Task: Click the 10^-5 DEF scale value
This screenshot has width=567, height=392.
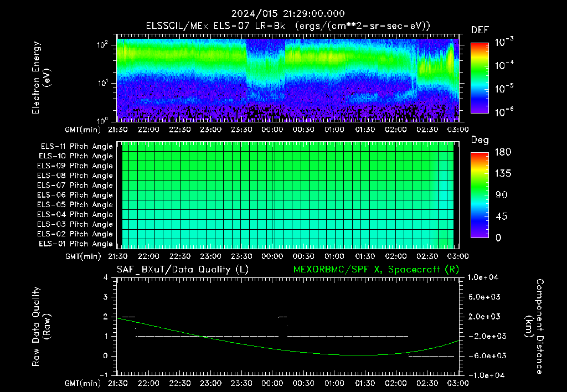Action: pyautogui.click(x=504, y=88)
